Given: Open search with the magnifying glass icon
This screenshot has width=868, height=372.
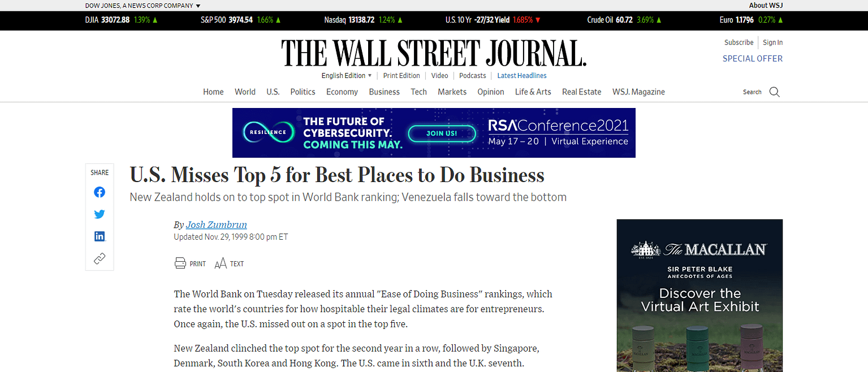Looking at the screenshot, I should 774,92.
